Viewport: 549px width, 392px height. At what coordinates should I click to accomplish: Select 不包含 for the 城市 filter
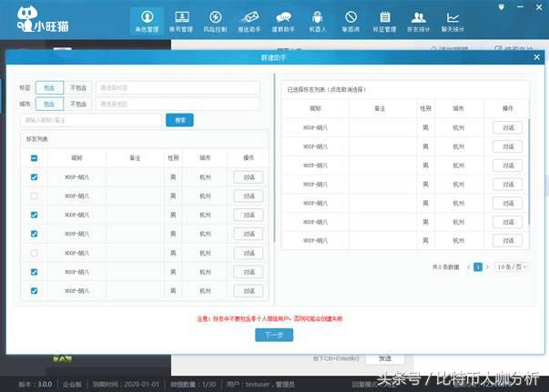pyautogui.click(x=78, y=104)
